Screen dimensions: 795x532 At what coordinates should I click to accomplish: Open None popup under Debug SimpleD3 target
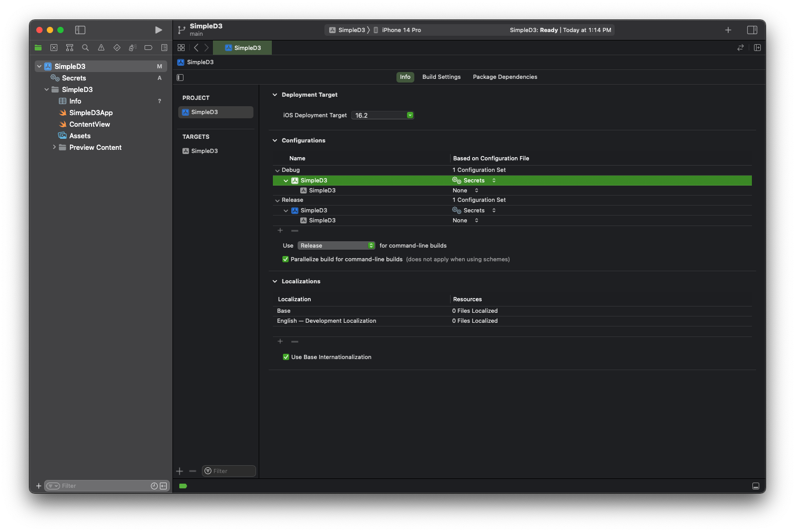465,190
